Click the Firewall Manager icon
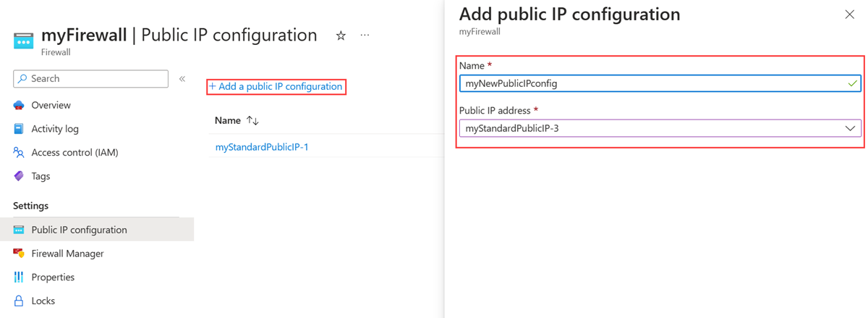The width and height of the screenshot is (868, 318). 19,254
